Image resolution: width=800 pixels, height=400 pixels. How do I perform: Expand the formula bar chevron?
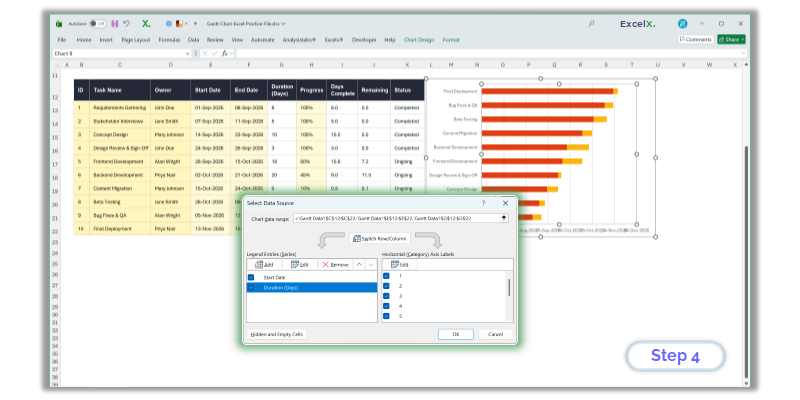tap(743, 53)
